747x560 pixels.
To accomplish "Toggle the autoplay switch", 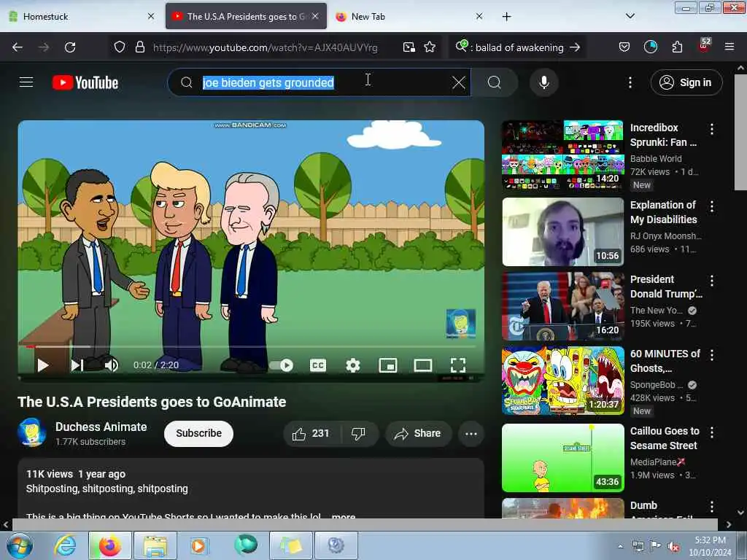I will click(x=282, y=365).
